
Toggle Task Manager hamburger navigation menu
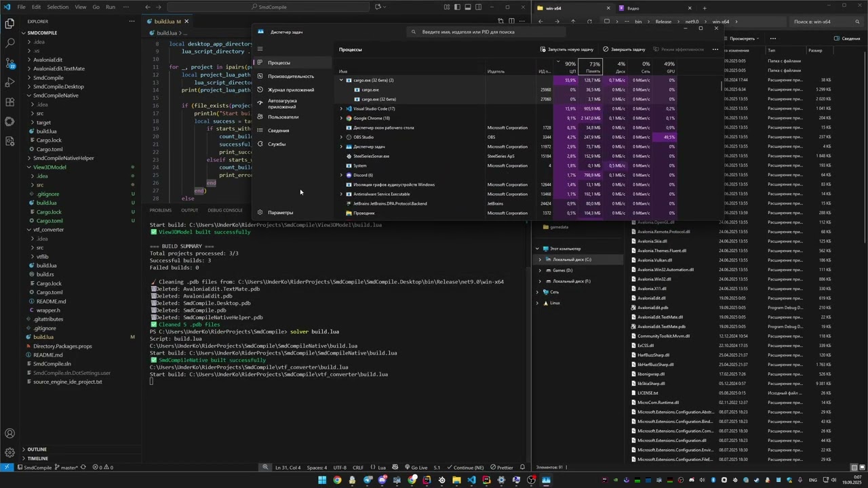point(260,49)
